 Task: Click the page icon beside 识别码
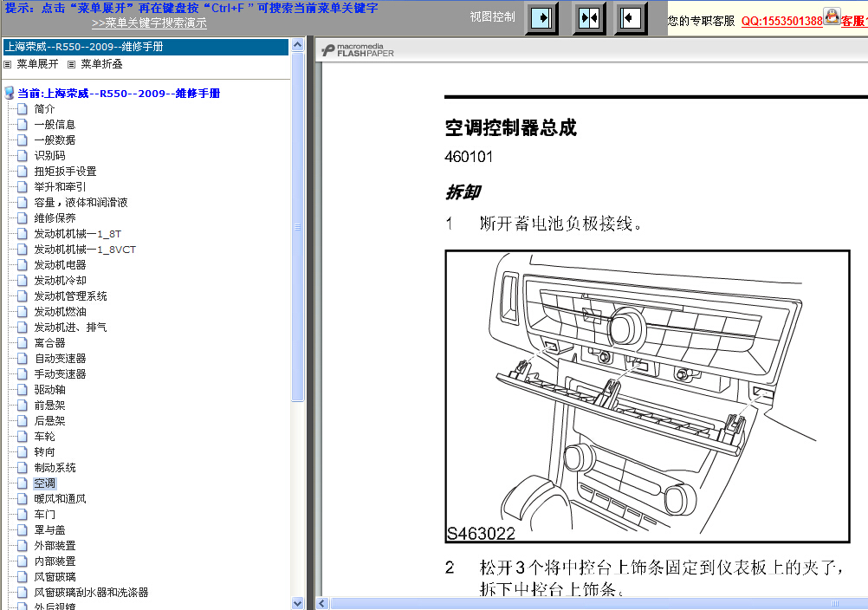coord(23,156)
